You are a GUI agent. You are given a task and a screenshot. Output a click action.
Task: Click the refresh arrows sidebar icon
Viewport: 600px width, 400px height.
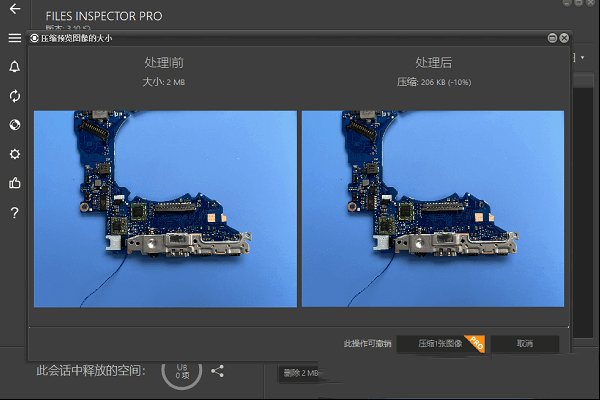pyautogui.click(x=15, y=96)
